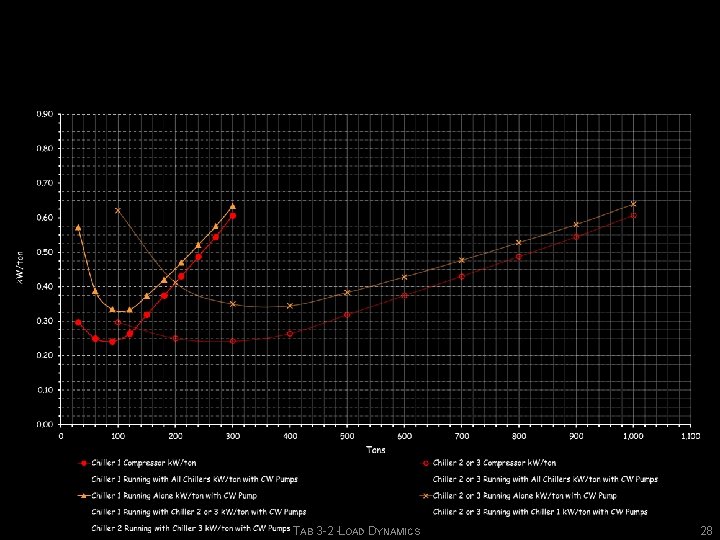Click the triangle data point at 300 tons
720x540 pixels.
(233, 206)
